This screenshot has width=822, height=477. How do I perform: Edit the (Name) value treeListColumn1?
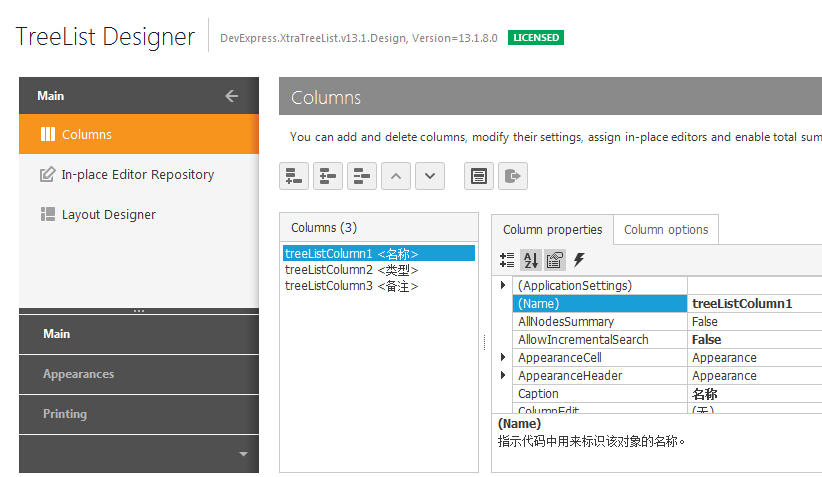click(754, 303)
